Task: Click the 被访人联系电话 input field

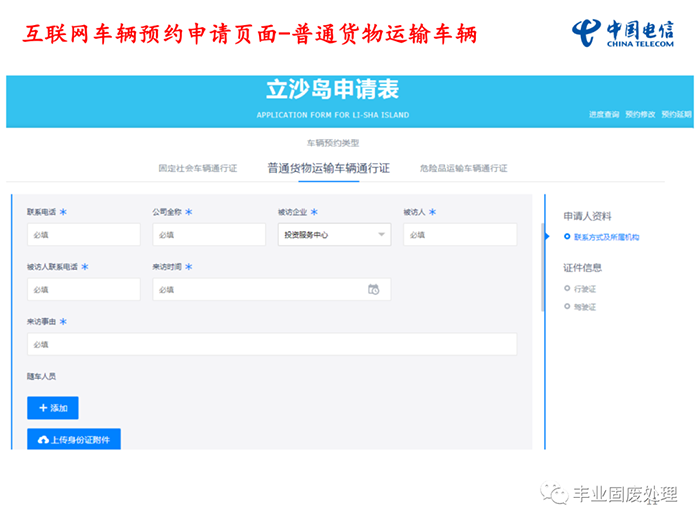Action: pos(84,289)
